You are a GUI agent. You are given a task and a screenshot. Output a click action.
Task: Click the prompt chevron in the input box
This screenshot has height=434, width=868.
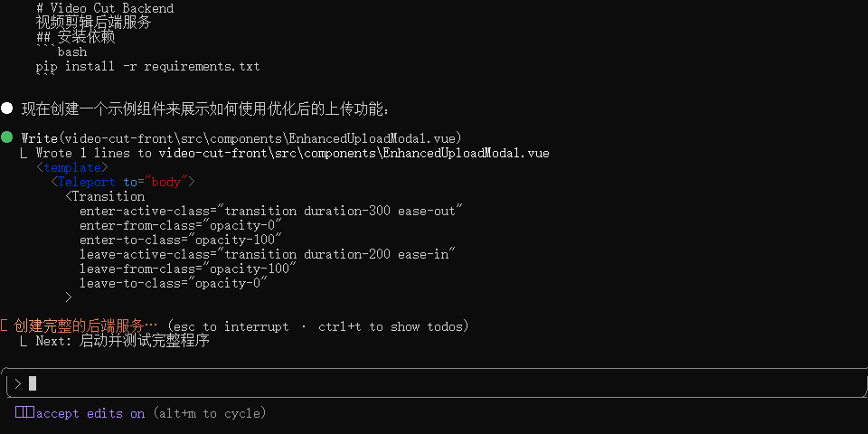coord(18,383)
